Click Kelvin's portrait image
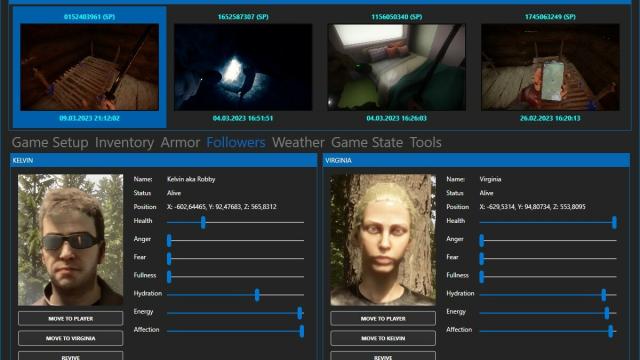This screenshot has width=640, height=360. click(70, 240)
